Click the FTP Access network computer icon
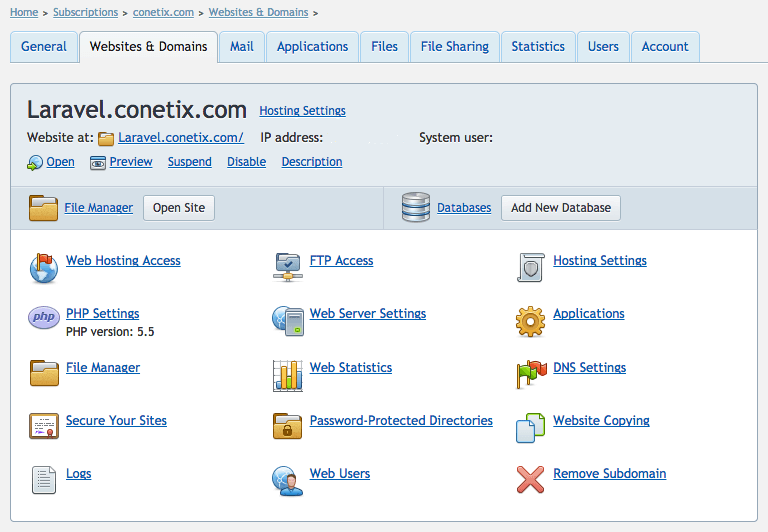The height and width of the screenshot is (532, 768). pyautogui.click(x=288, y=267)
